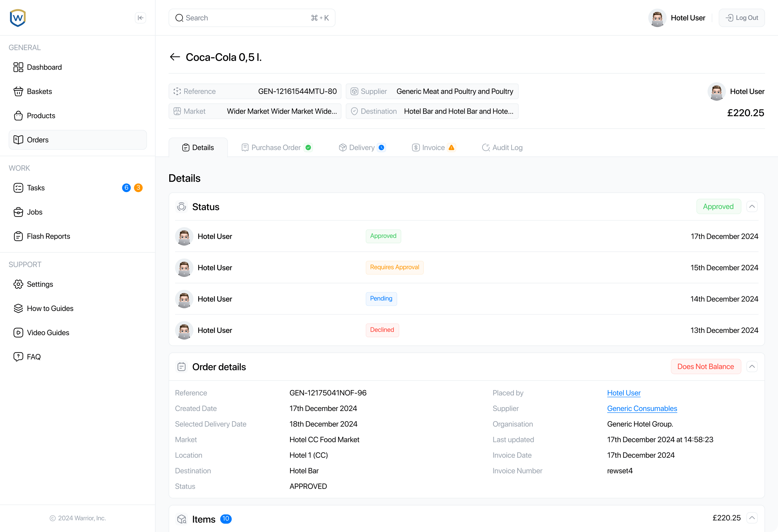Select Orders in the sidebar
The width and height of the screenshot is (778, 532).
coord(77,140)
